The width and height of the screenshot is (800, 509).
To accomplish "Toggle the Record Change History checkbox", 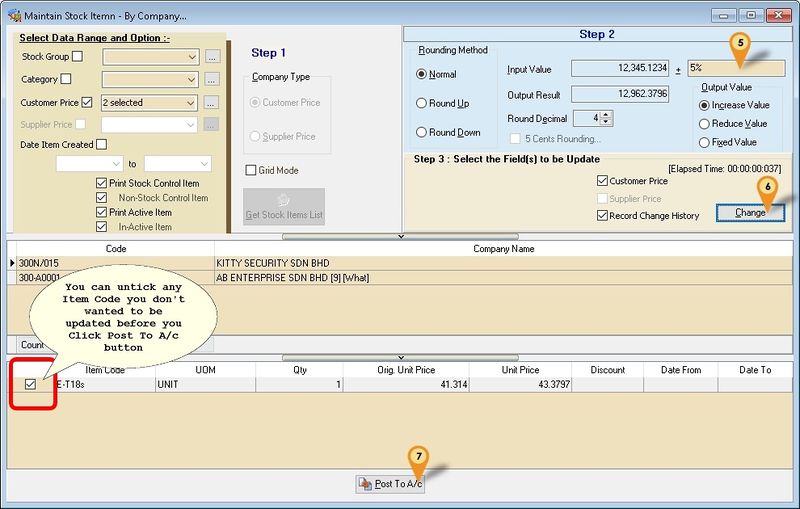I will click(602, 215).
